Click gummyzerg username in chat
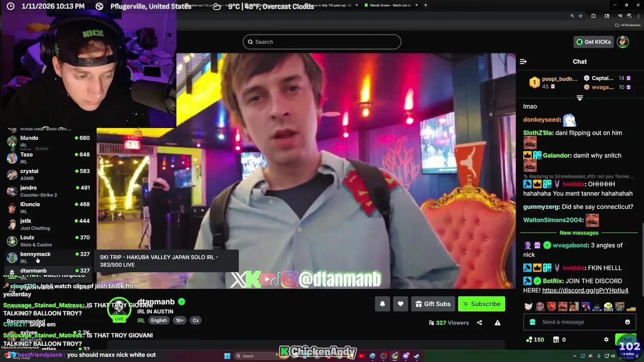The width and height of the screenshot is (644, 362). pos(541,207)
